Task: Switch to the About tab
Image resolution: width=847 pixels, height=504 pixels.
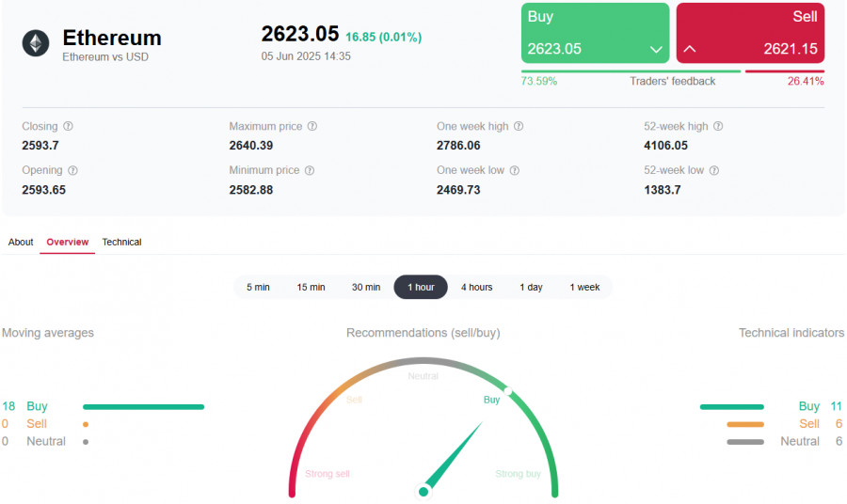Action: pyautogui.click(x=21, y=243)
